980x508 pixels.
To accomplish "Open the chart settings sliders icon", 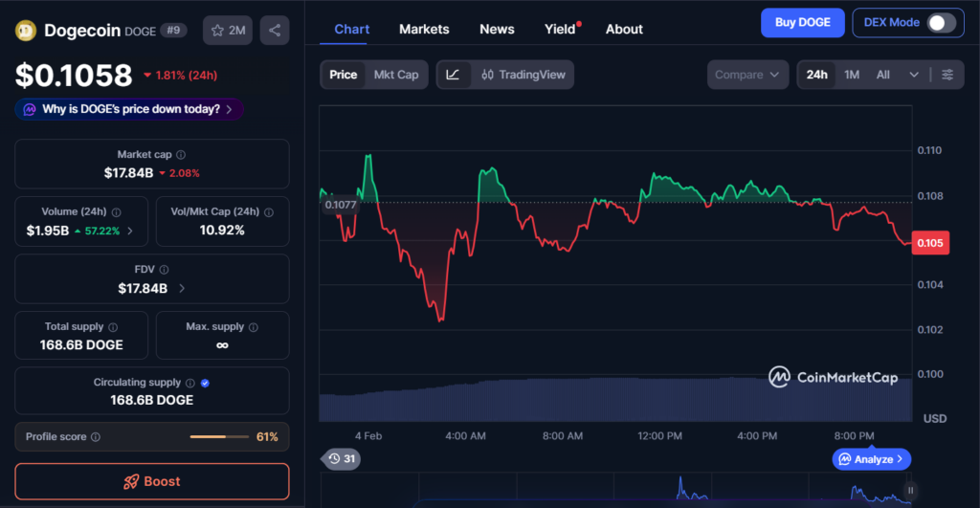I will pos(947,75).
